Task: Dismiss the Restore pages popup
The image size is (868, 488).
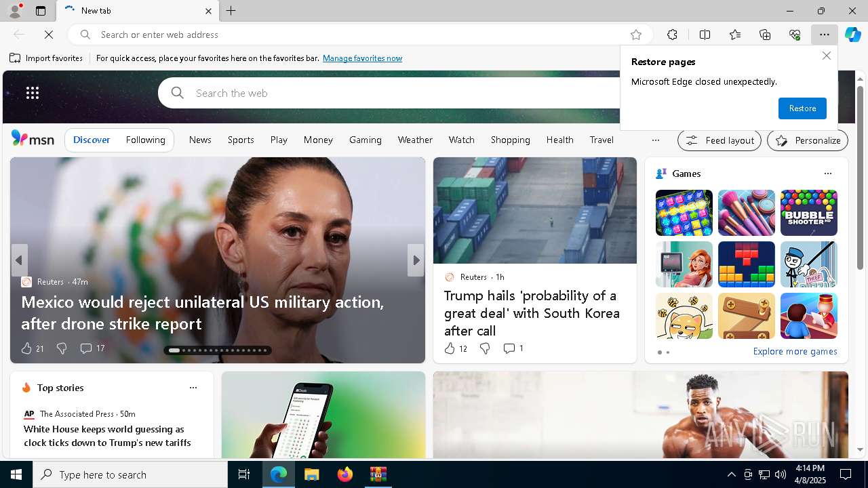Action: pos(826,56)
